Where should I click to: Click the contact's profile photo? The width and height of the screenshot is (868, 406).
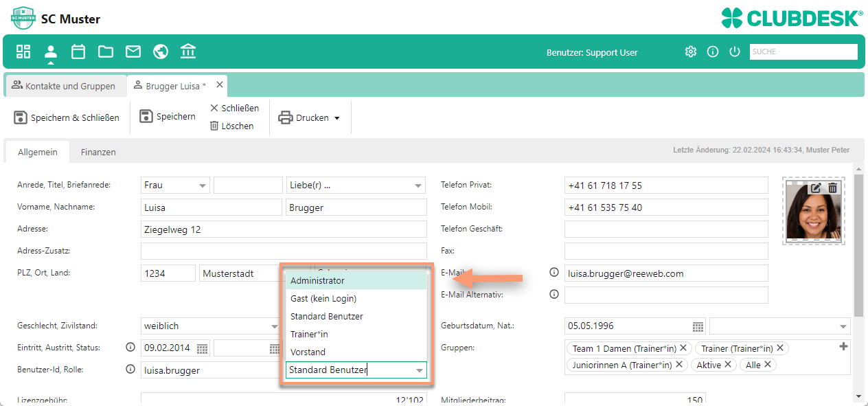click(814, 212)
